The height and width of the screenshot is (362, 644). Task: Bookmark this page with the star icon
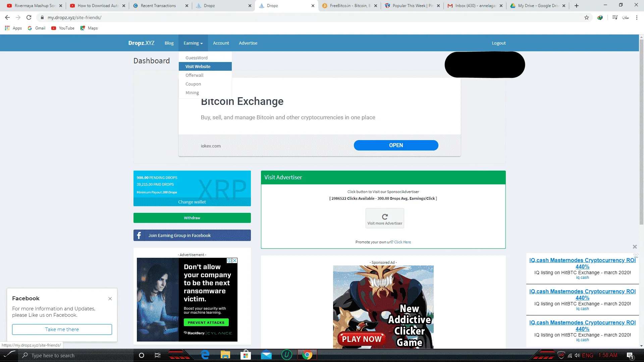(x=587, y=17)
